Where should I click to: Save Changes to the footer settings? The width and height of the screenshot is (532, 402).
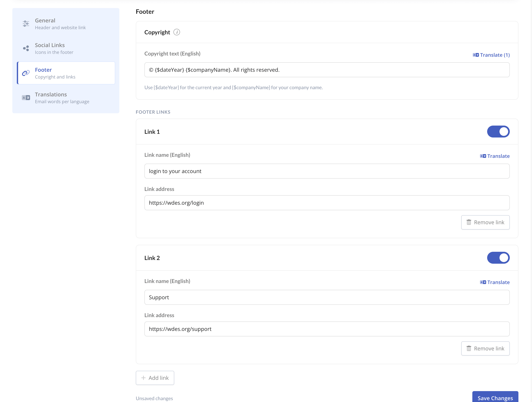pos(495,397)
